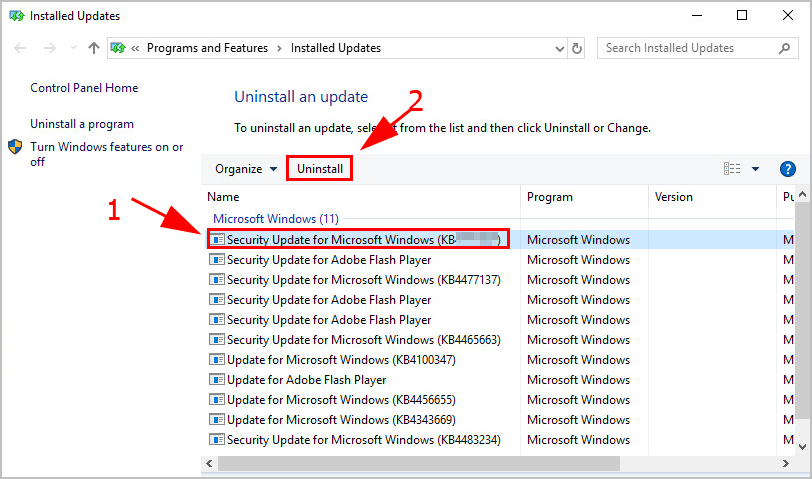The image size is (812, 479).
Task: Click Programs and Features breadcrumb
Action: click(208, 48)
